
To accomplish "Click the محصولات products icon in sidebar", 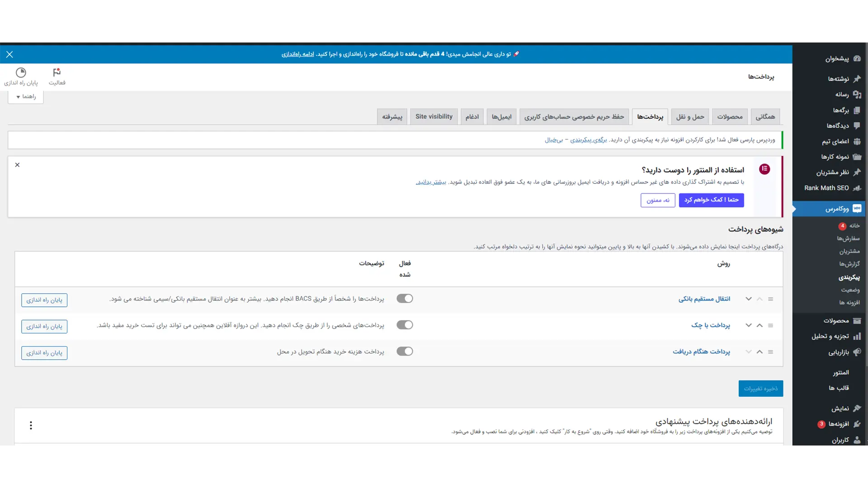I will tap(857, 321).
